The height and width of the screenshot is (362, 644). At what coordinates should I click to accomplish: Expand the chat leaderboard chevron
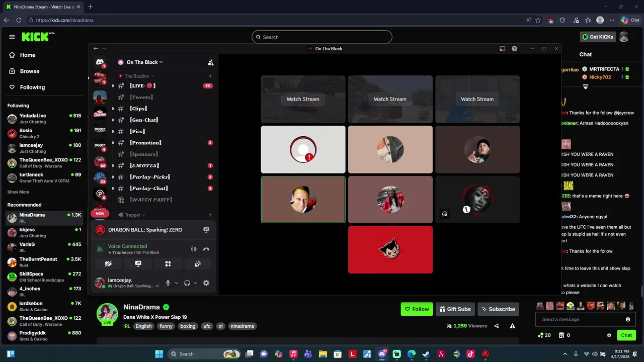[586, 87]
